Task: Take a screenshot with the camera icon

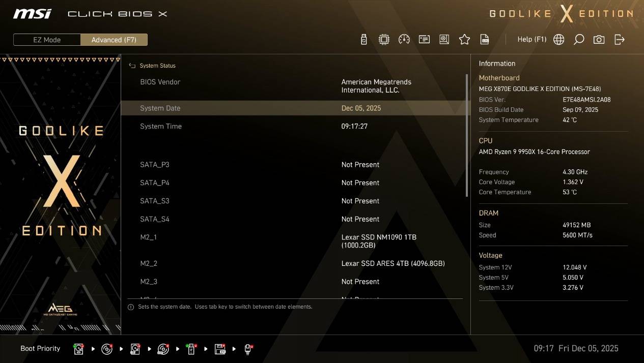Action: pos(599,40)
